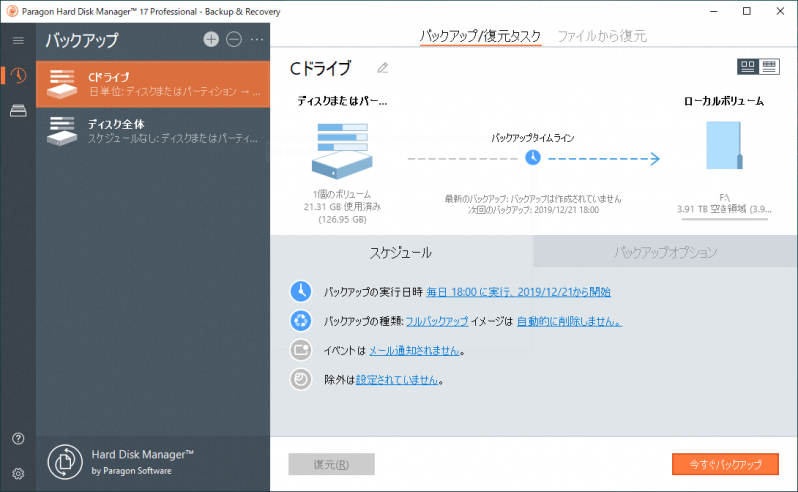
Task: Click the ローカルボリューム destination icon
Action: [x=724, y=158]
